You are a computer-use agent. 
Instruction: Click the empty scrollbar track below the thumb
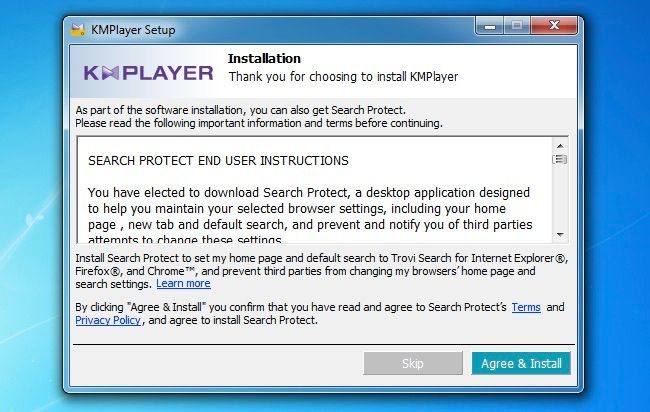(x=560, y=197)
